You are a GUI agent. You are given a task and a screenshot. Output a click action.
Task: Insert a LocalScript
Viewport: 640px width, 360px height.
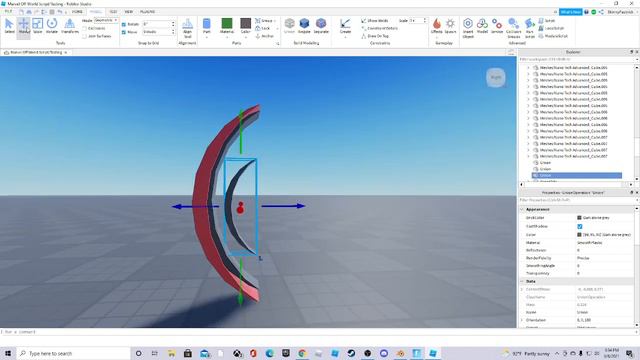551,28
